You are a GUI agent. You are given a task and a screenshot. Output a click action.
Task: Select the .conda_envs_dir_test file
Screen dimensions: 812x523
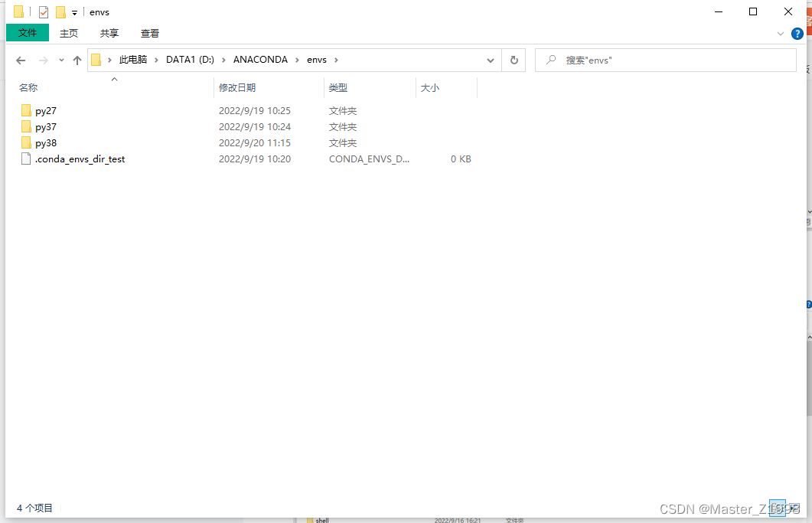pos(80,159)
